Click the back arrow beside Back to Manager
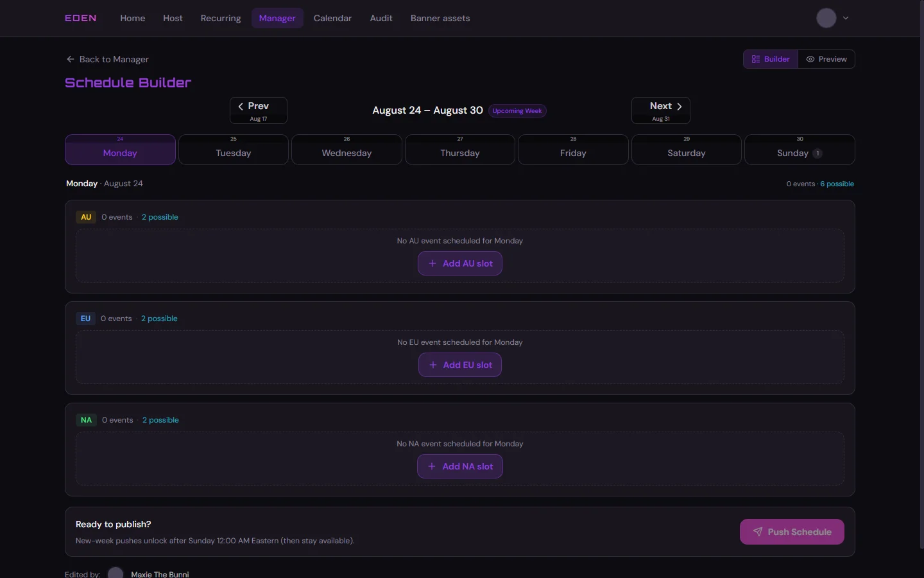Viewport: 924px width, 578px height. [x=71, y=59]
